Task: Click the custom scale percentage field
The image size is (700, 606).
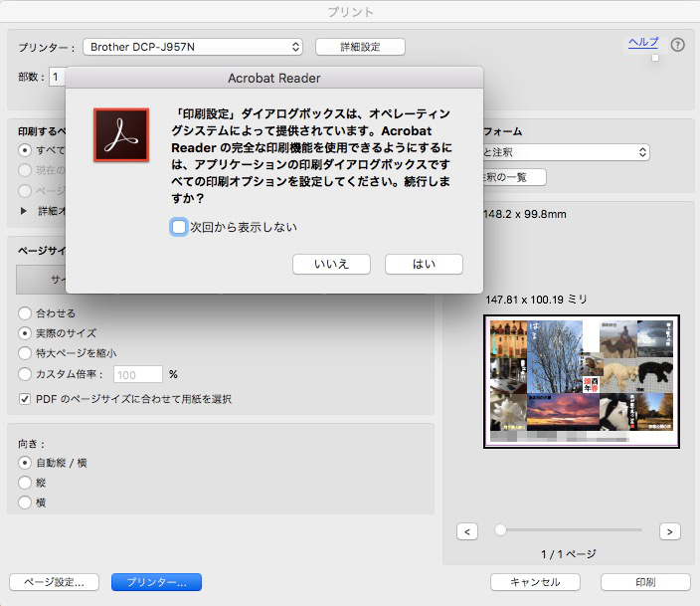Action: pos(138,374)
